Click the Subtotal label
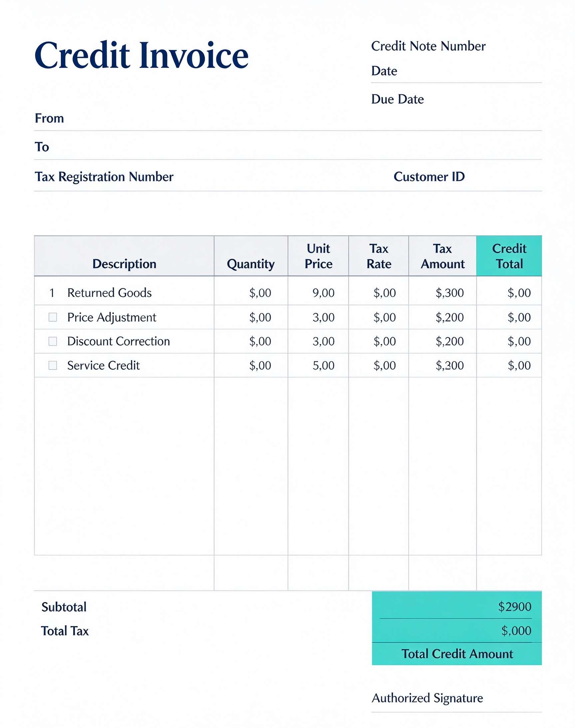The height and width of the screenshot is (728, 575). (64, 607)
